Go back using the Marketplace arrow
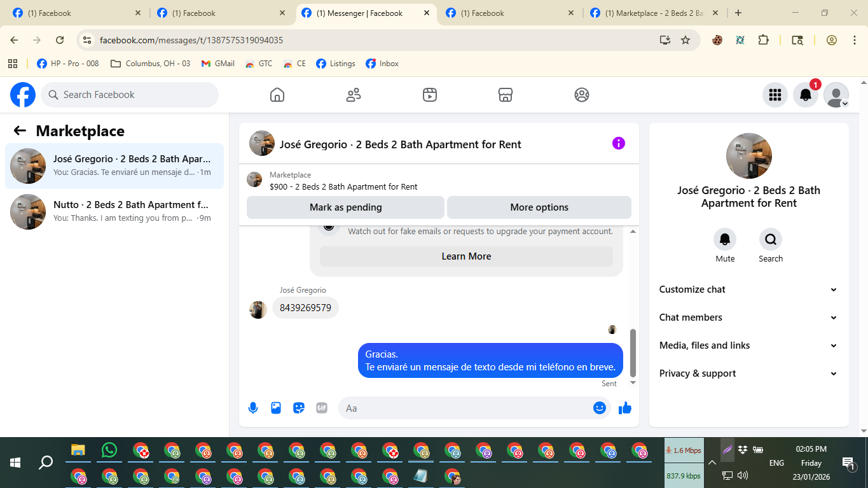 [x=20, y=131]
